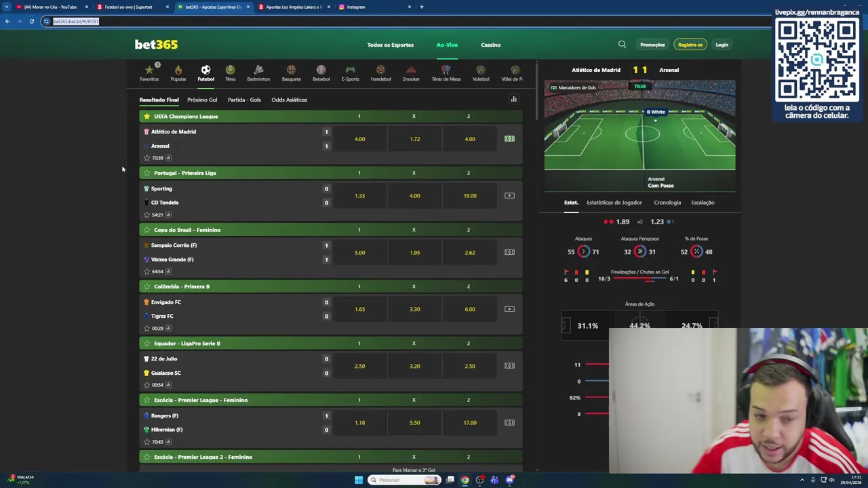The height and width of the screenshot is (488, 868).
Task: Open the Popular category with flame icon
Action: 178,73
